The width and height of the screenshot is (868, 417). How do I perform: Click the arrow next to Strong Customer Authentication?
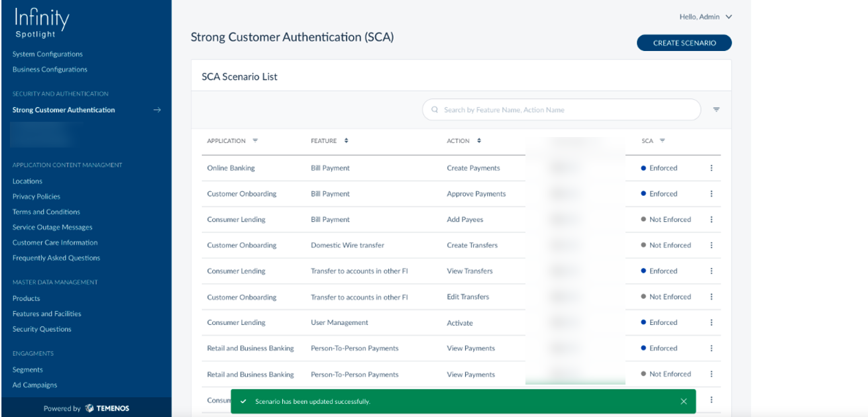157,110
